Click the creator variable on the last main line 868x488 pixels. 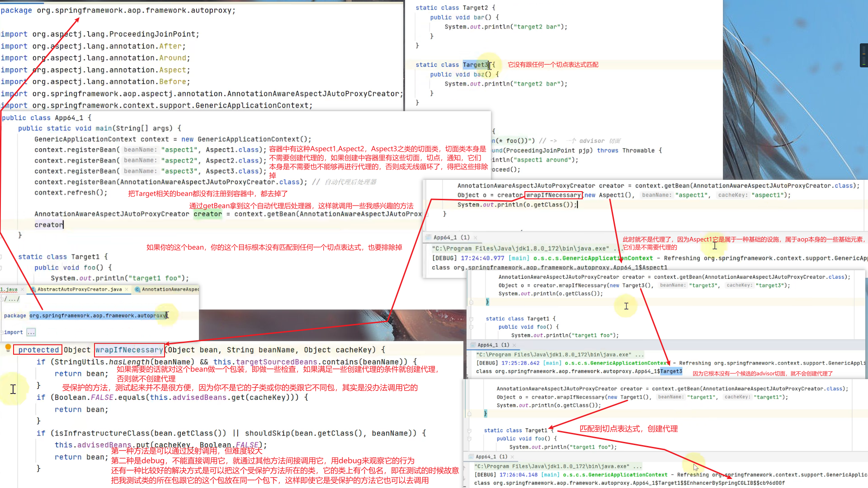pyautogui.click(x=48, y=225)
